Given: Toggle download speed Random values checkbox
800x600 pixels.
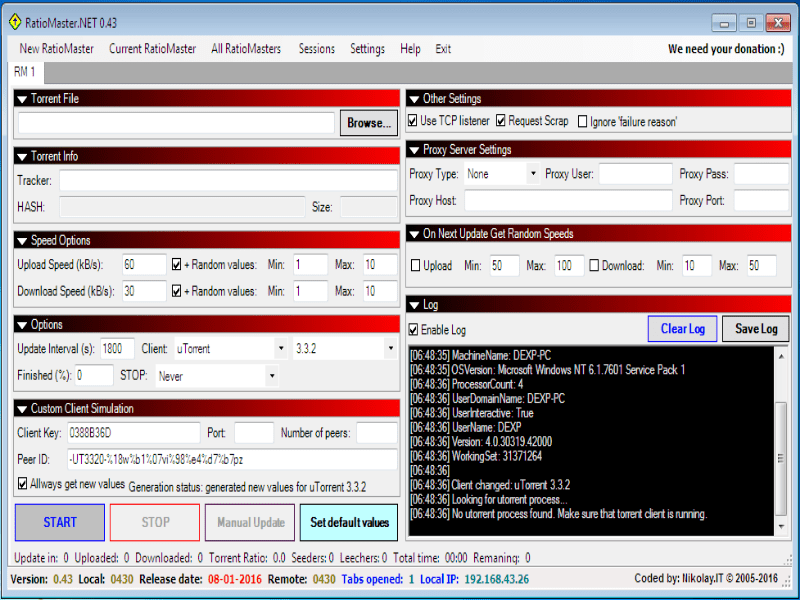Looking at the screenshot, I should tap(177, 291).
